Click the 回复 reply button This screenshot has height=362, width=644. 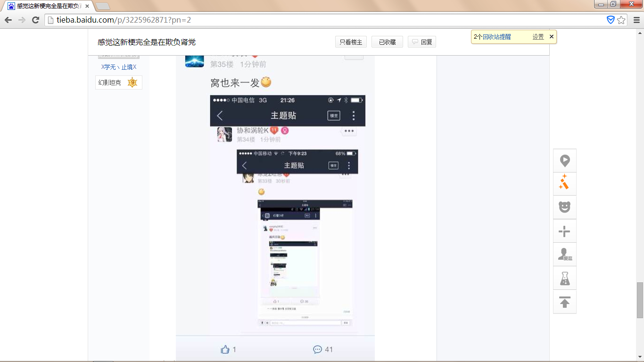pyautogui.click(x=422, y=42)
